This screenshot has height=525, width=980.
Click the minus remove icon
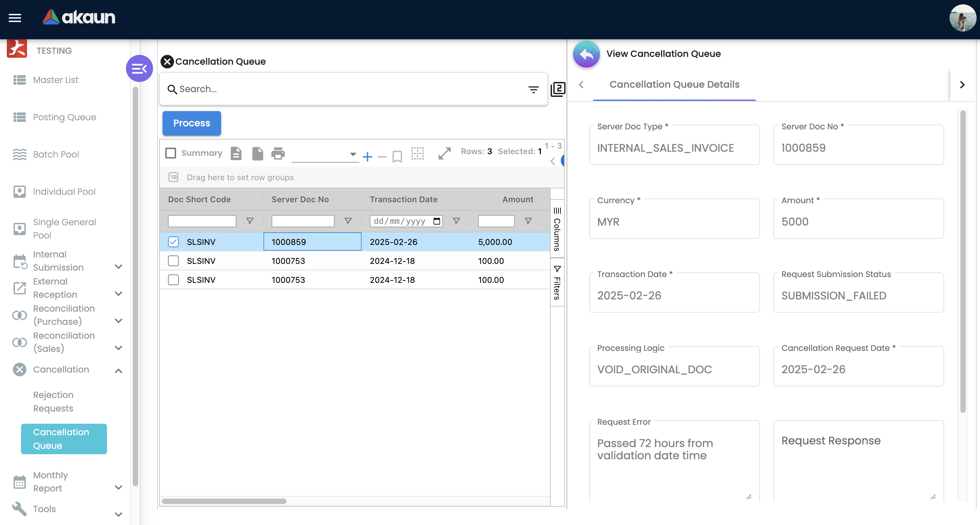click(382, 157)
